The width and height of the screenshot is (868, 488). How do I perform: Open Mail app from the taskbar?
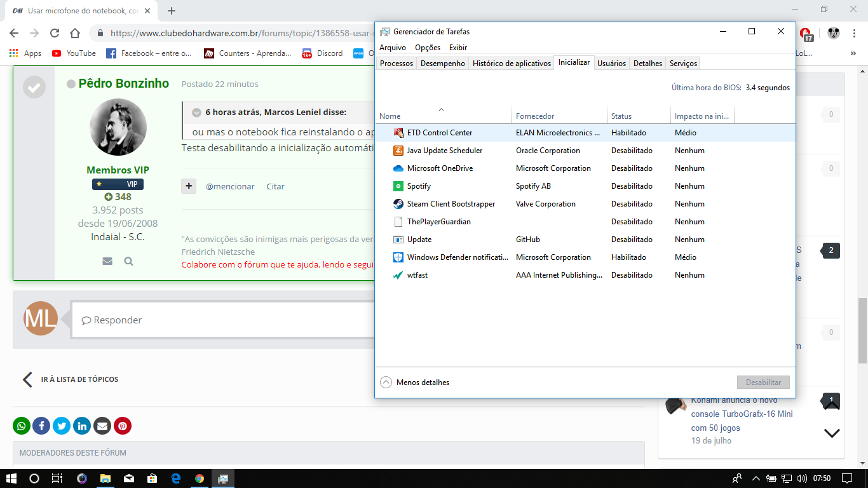point(129,478)
